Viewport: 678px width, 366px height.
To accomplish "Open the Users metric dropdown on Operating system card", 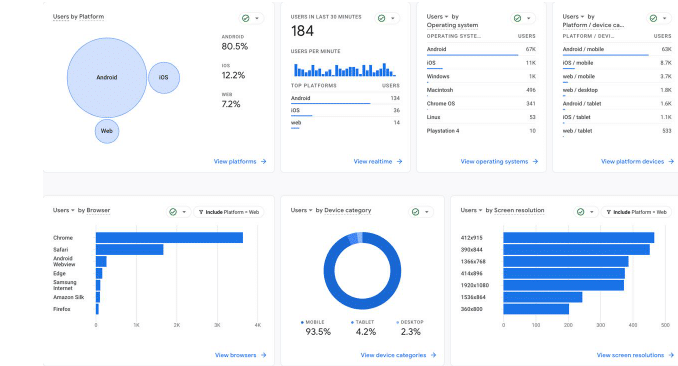I will tap(437, 16).
